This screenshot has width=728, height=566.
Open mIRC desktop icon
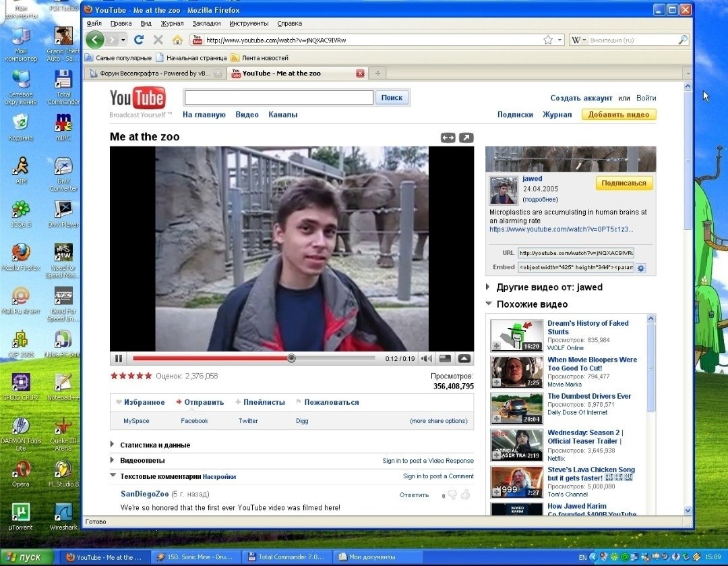click(x=63, y=127)
